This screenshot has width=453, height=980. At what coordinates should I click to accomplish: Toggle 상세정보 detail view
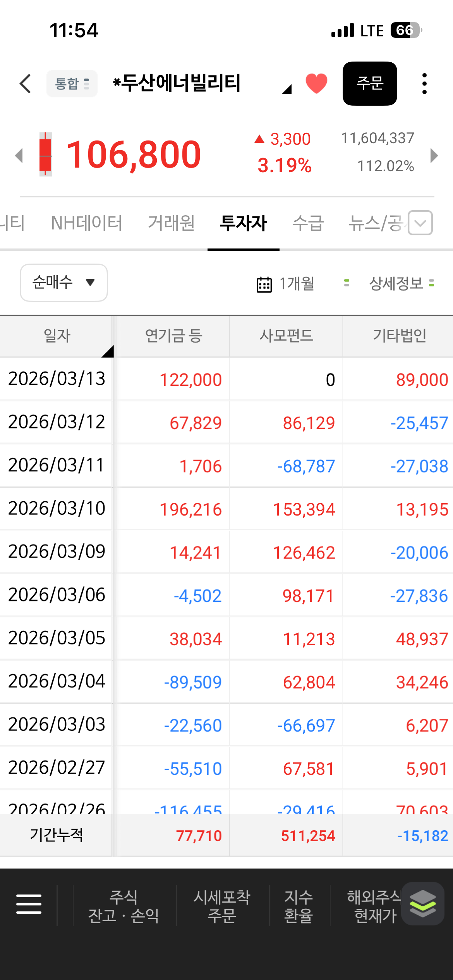pos(401,284)
